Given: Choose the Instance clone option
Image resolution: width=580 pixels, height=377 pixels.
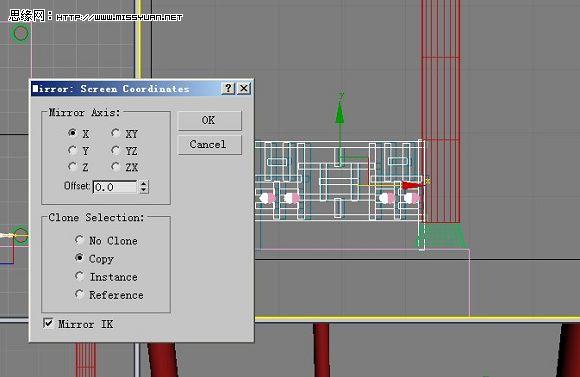Looking at the screenshot, I should (x=80, y=276).
